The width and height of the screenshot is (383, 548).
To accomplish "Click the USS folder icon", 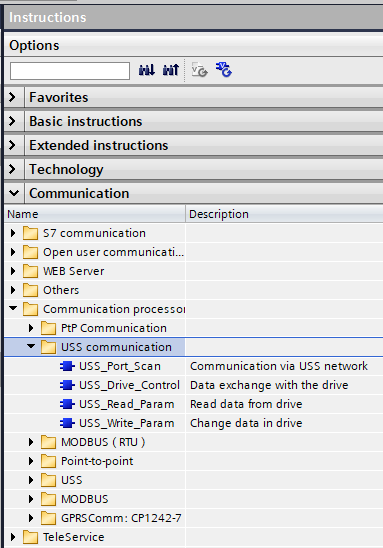I will (x=48, y=480).
